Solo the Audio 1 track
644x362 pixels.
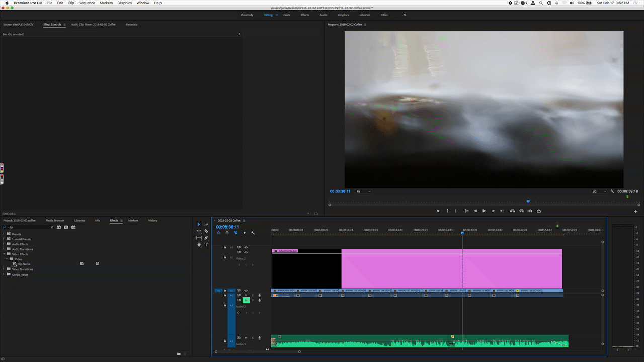coord(253,295)
